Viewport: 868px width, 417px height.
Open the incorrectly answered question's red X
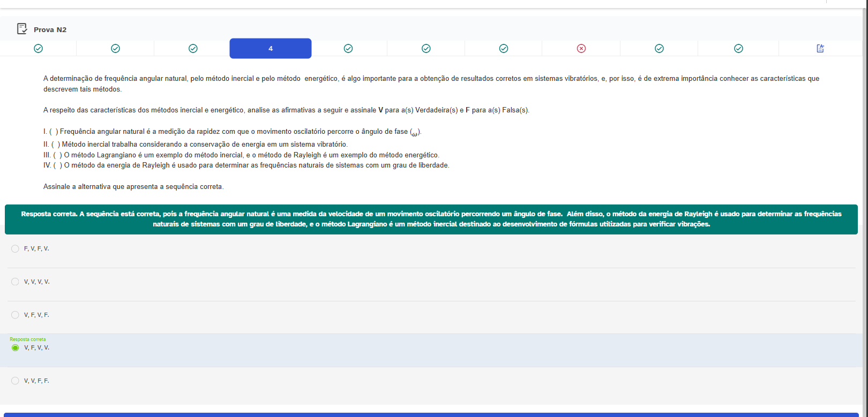pyautogui.click(x=581, y=49)
